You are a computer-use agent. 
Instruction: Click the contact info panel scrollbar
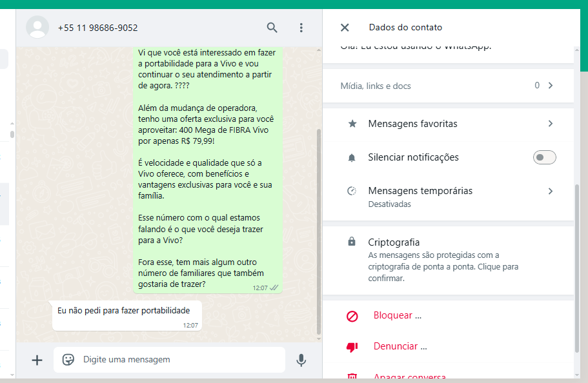577,268
